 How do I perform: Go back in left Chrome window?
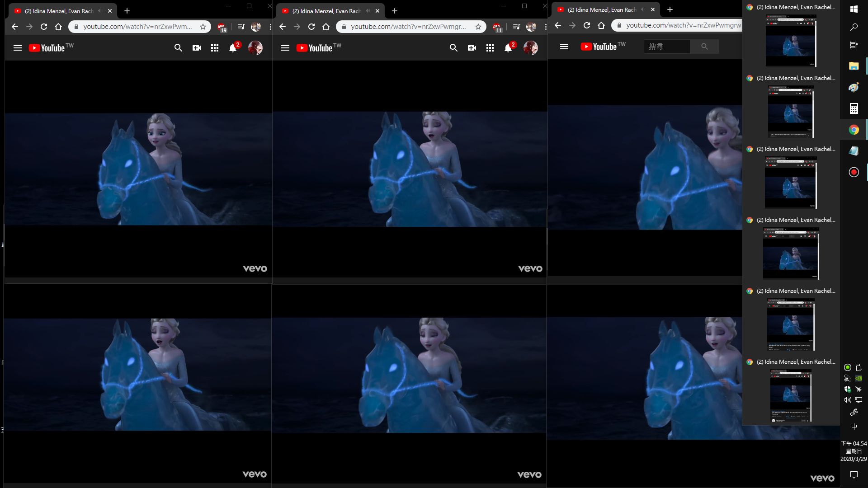[15, 27]
